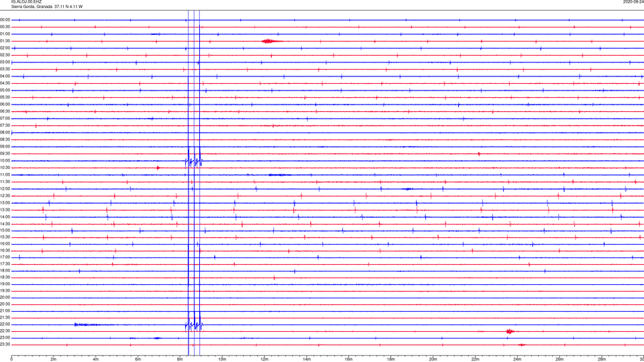Click the small red event on 10:30 trace
This screenshot has height=362, width=644.
pos(158,168)
